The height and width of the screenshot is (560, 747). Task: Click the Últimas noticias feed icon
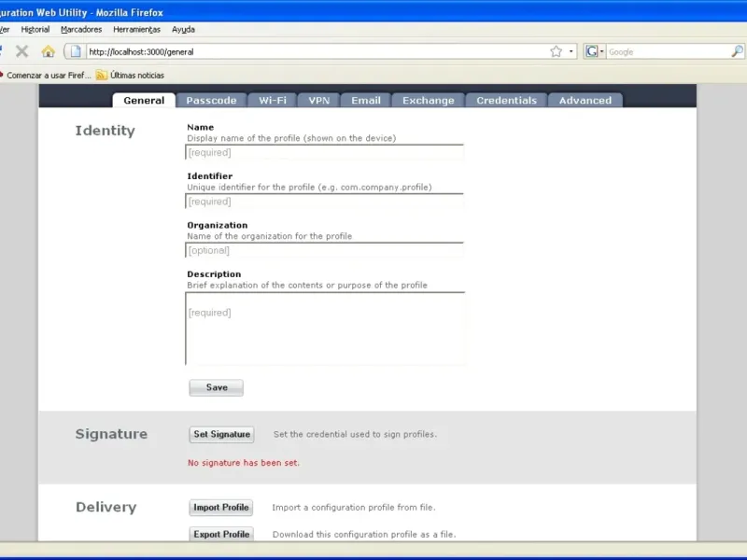(101, 75)
